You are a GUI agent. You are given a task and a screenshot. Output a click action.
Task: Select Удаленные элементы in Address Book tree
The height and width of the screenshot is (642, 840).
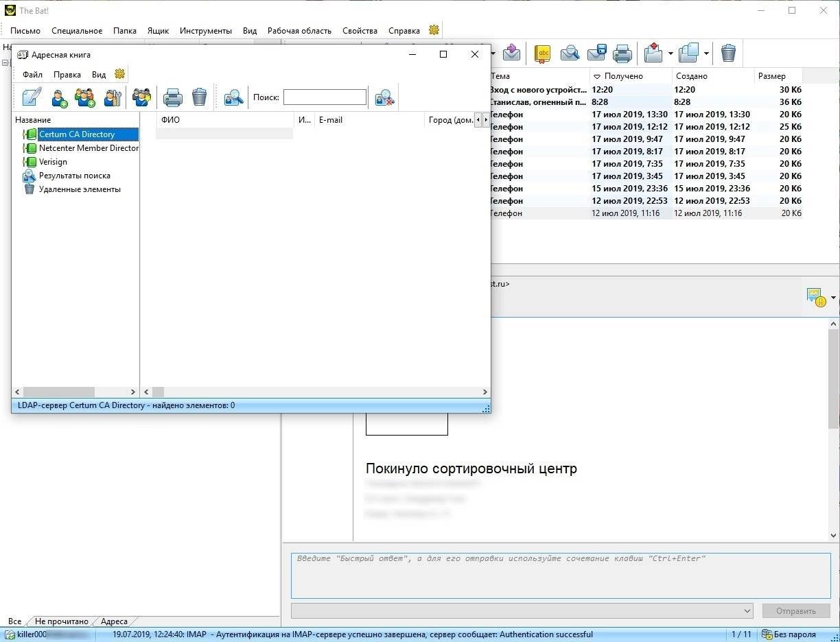point(80,189)
